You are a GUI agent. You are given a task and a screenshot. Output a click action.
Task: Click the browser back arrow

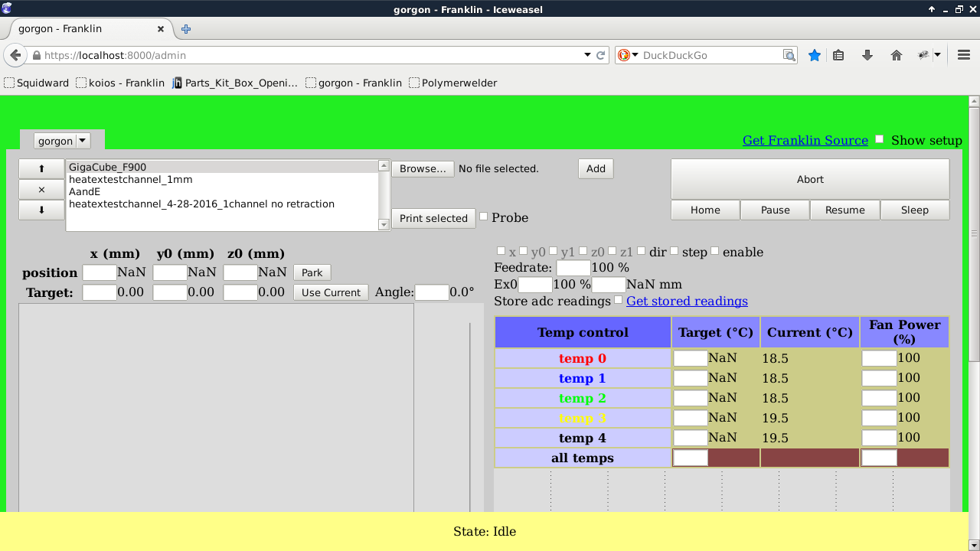point(15,55)
